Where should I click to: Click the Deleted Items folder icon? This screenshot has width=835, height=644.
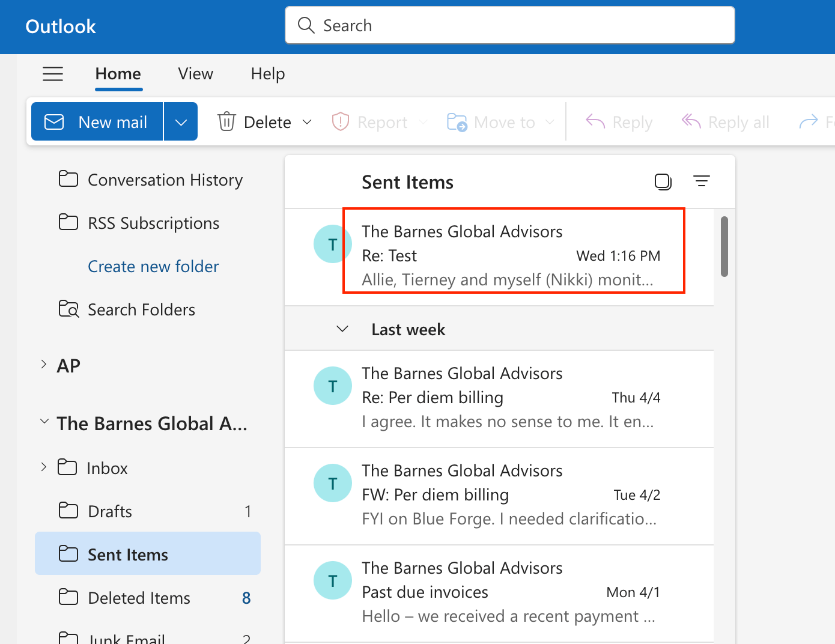68,597
